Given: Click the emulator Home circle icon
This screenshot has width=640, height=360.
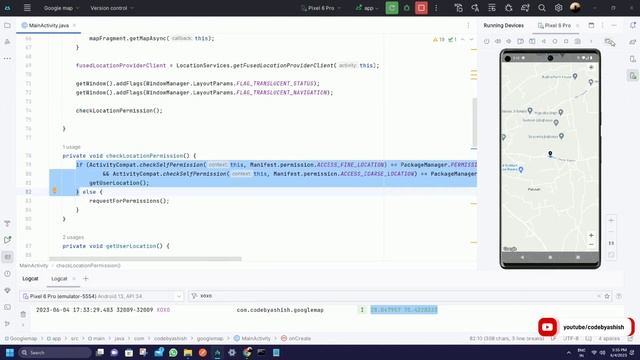Looking at the screenshot, I should (x=555, y=41).
